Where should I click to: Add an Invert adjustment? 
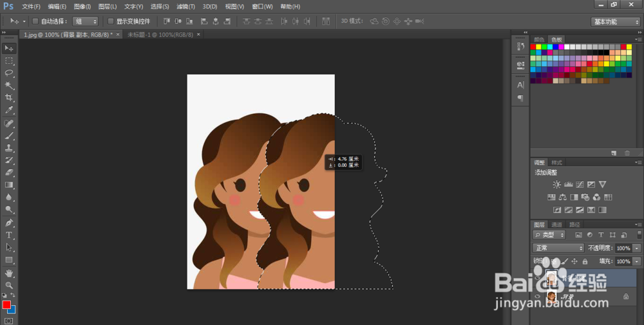tap(557, 210)
